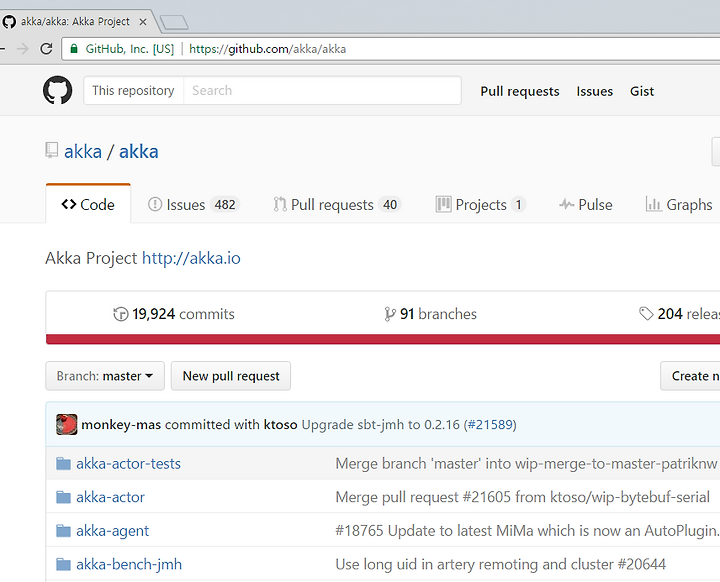View the 91 branches
The height and width of the screenshot is (582, 720).
coord(431,314)
